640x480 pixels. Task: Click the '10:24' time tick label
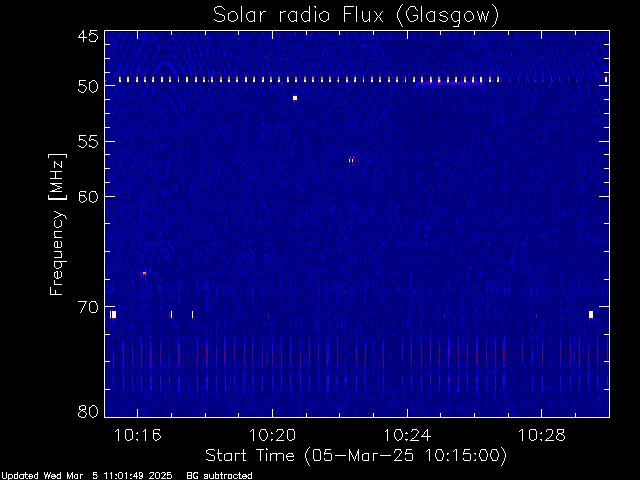pos(407,435)
